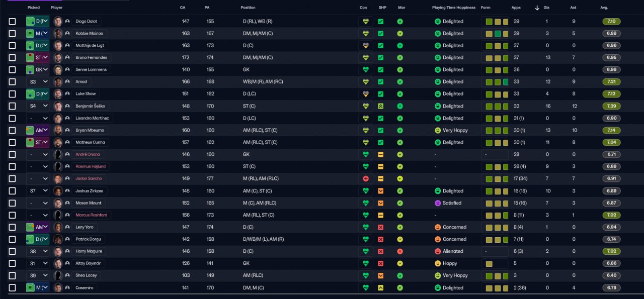This screenshot has height=299, width=644.
Task: Sort by the Playing Time Happiness column
Action: coord(454,8)
